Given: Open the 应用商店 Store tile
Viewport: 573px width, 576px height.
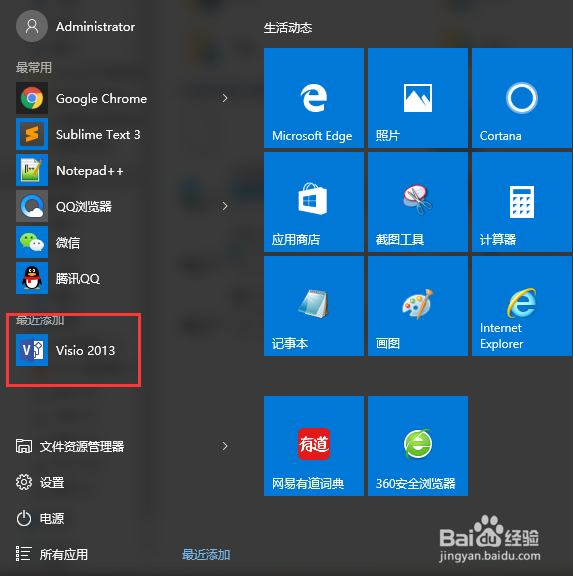Looking at the screenshot, I should 314,202.
